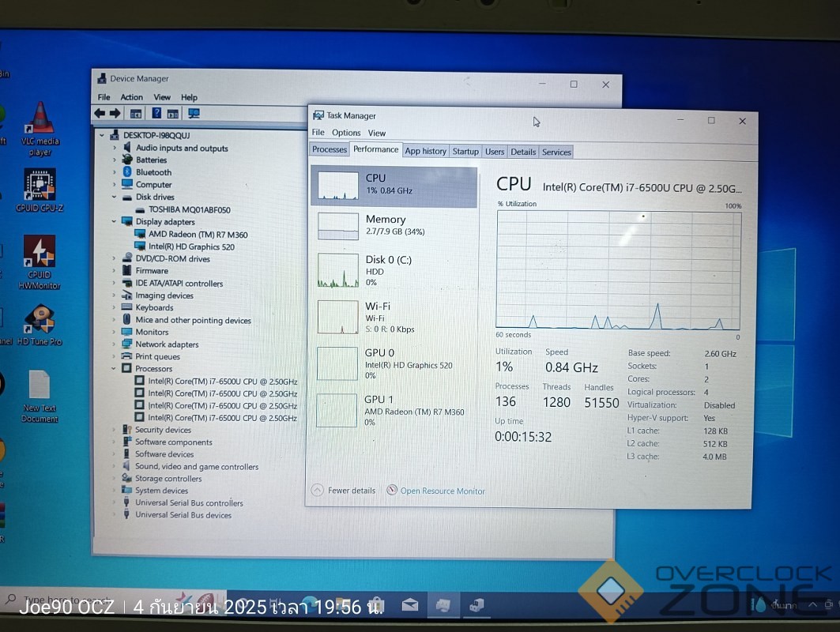840x632 pixels.
Task: Expand the DVD/CD-ROM drives node
Action: (x=114, y=258)
